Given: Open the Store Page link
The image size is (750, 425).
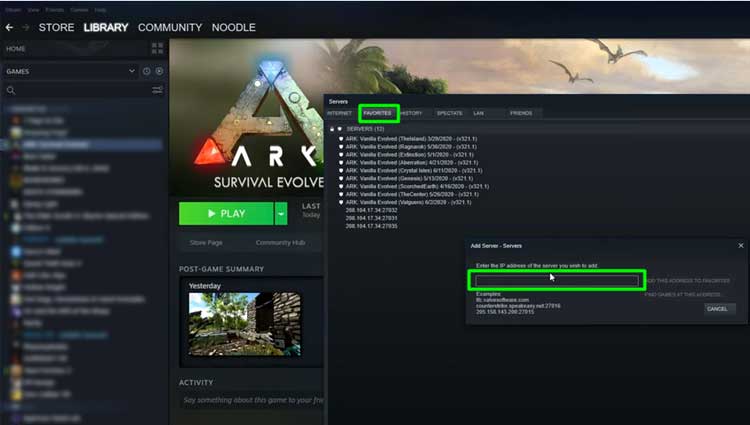Looking at the screenshot, I should coord(206,242).
